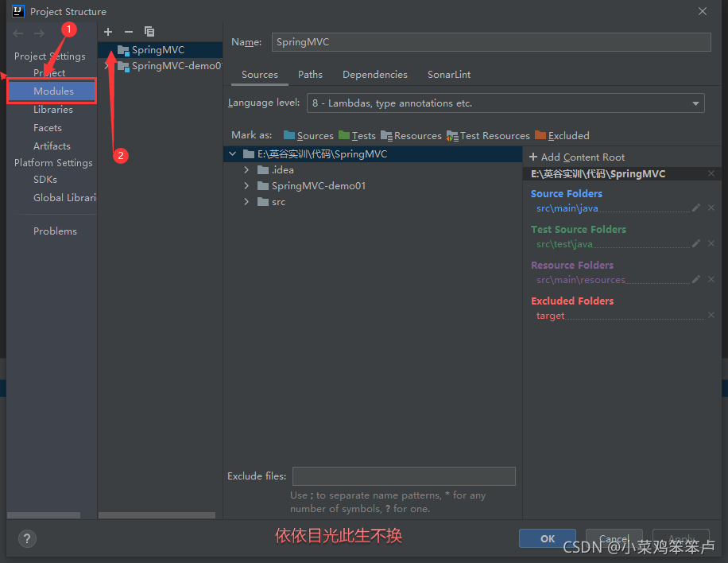Click target excluded folder entry

tap(550, 316)
